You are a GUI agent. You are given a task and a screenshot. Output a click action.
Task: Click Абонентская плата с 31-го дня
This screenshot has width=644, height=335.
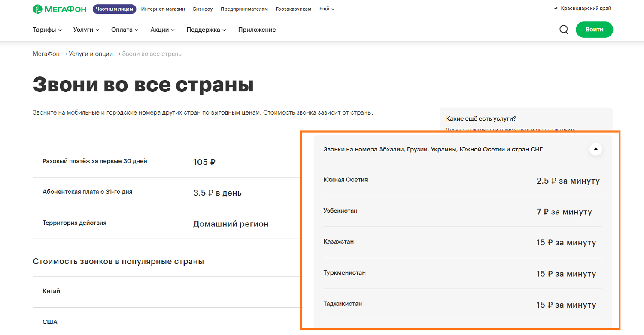point(88,192)
